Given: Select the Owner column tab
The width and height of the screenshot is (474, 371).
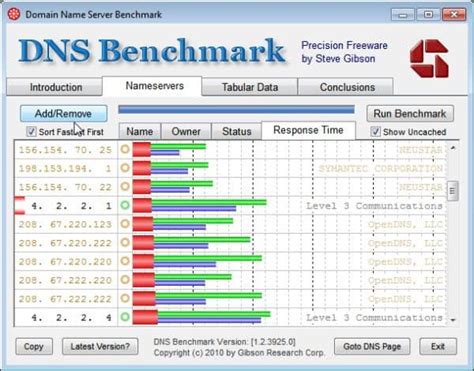Looking at the screenshot, I should [x=186, y=131].
